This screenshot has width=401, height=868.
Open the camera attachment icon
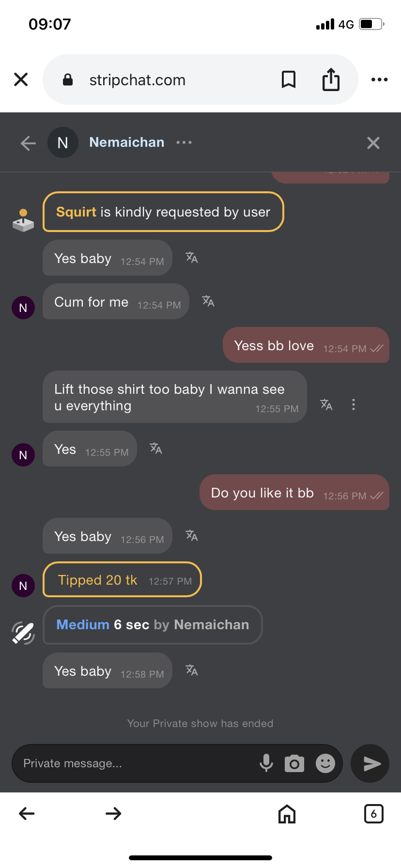point(294,763)
